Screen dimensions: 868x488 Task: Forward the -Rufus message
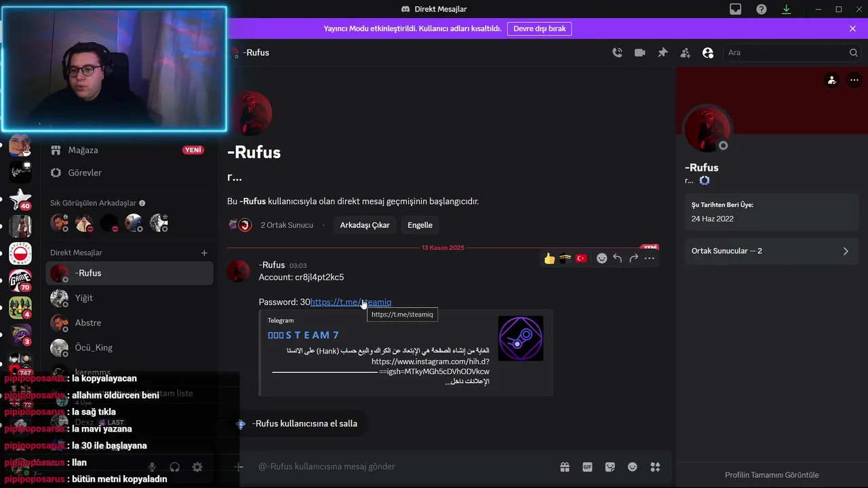coord(633,258)
